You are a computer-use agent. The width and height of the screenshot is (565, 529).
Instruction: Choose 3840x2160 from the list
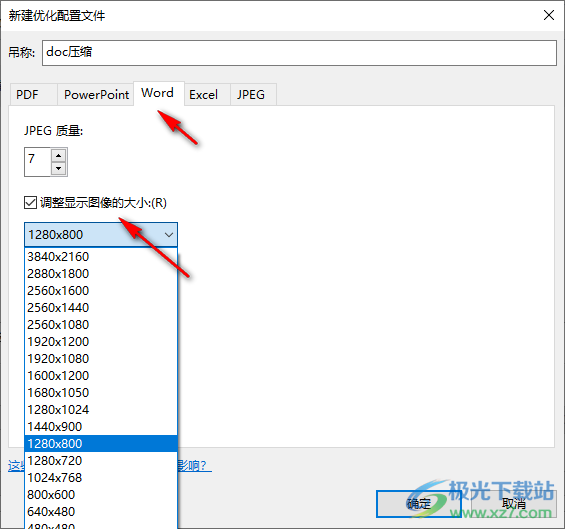[x=101, y=257]
